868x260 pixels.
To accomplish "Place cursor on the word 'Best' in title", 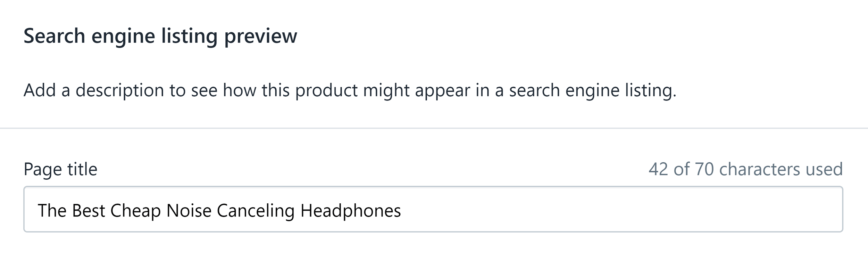I will pyautogui.click(x=89, y=211).
